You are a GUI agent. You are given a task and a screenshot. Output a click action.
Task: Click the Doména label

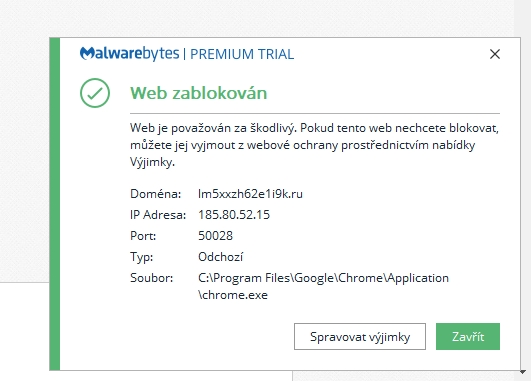coord(155,194)
